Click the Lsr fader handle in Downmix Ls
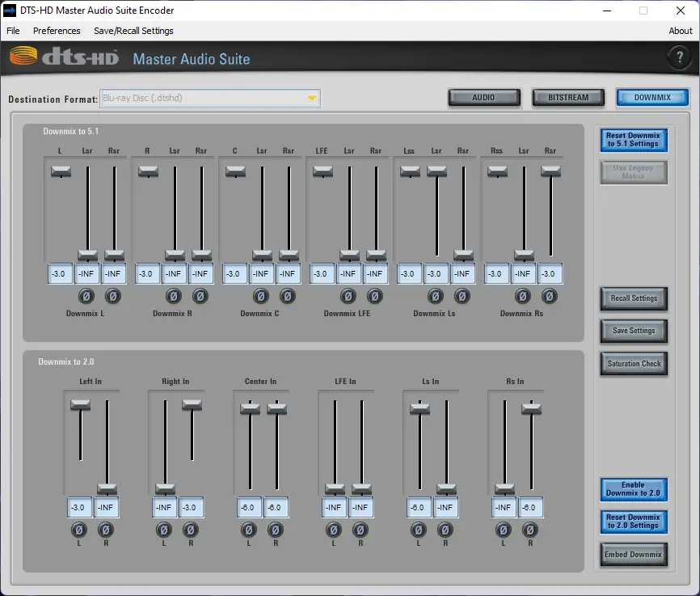This screenshot has height=596, width=700. click(436, 171)
